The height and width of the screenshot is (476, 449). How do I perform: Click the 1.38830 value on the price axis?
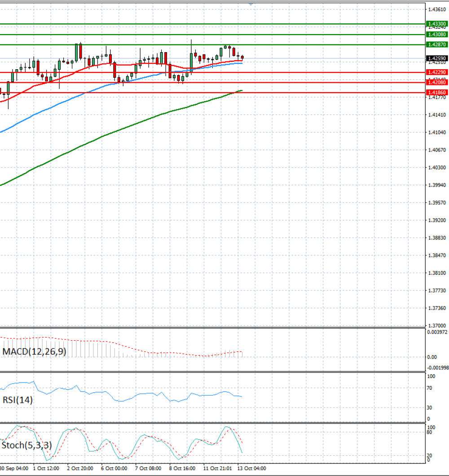pos(437,238)
